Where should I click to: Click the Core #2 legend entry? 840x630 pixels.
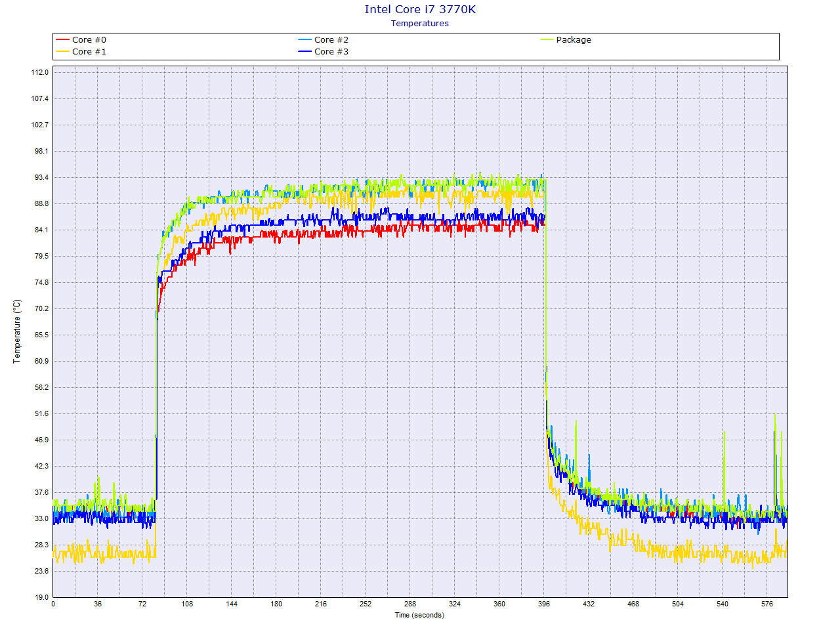click(x=324, y=40)
